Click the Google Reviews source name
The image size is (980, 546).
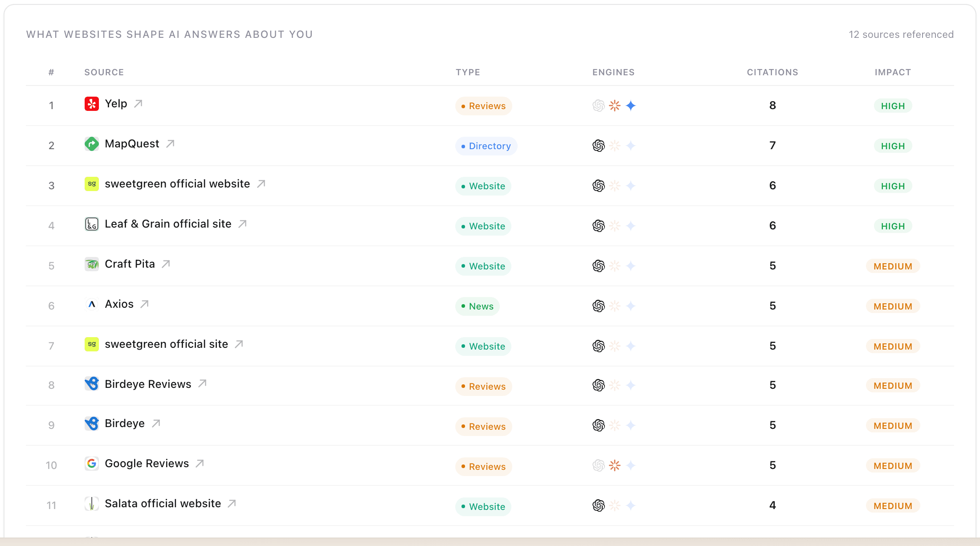coord(147,464)
